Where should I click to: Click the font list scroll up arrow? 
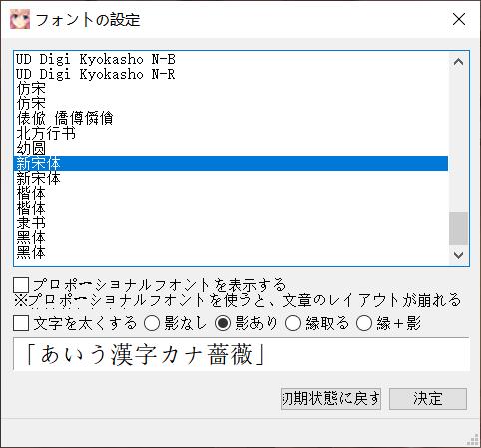click(x=458, y=62)
